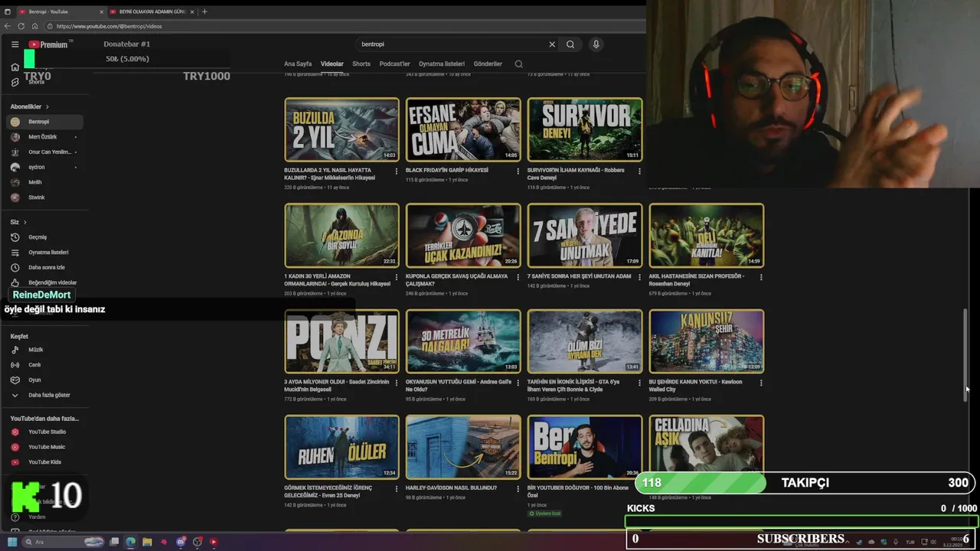Open EFSANE OLMAYAN CUMA video thumbnail
980x551 pixels.
(x=463, y=129)
